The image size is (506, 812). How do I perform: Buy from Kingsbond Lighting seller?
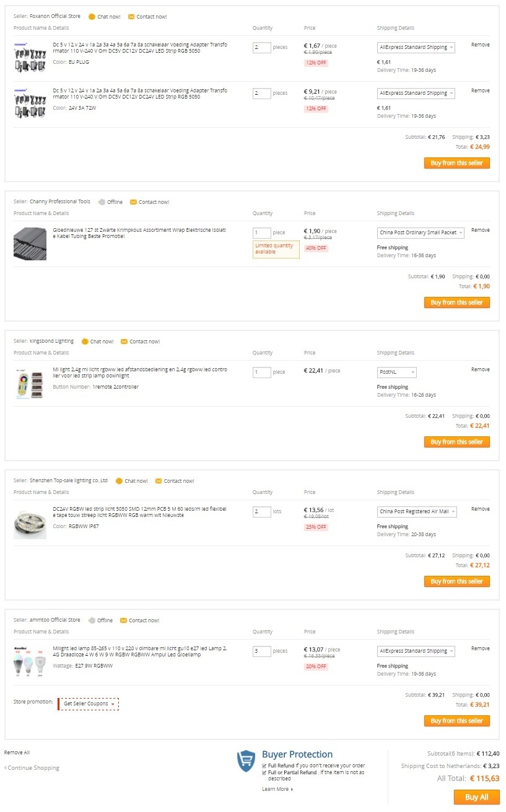point(456,442)
